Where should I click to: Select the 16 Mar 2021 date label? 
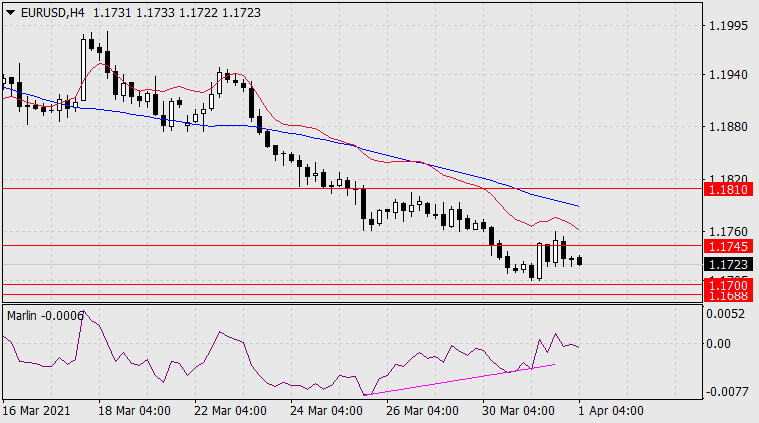pos(36,411)
